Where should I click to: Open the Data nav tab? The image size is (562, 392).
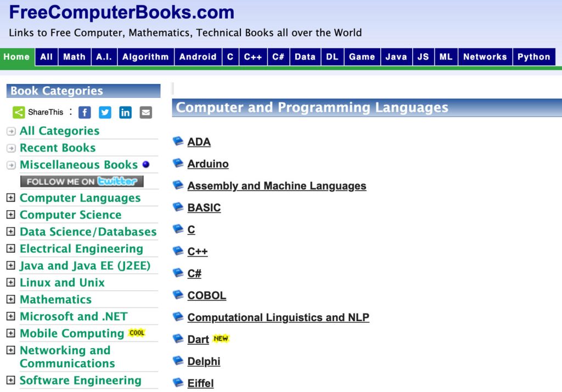tap(305, 57)
